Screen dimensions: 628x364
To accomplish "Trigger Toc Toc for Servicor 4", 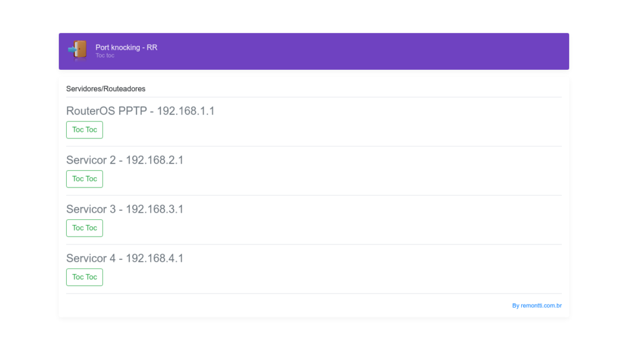I will (x=85, y=277).
